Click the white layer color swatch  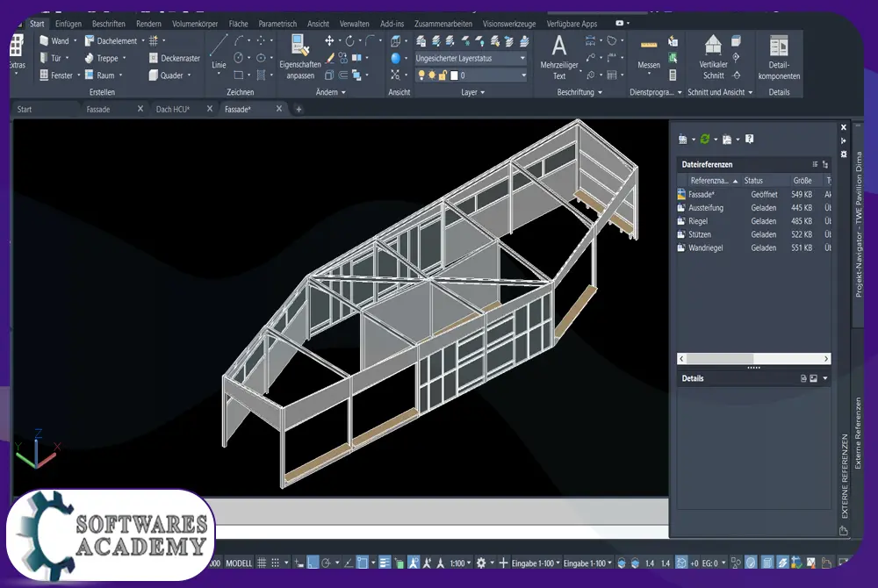click(454, 75)
